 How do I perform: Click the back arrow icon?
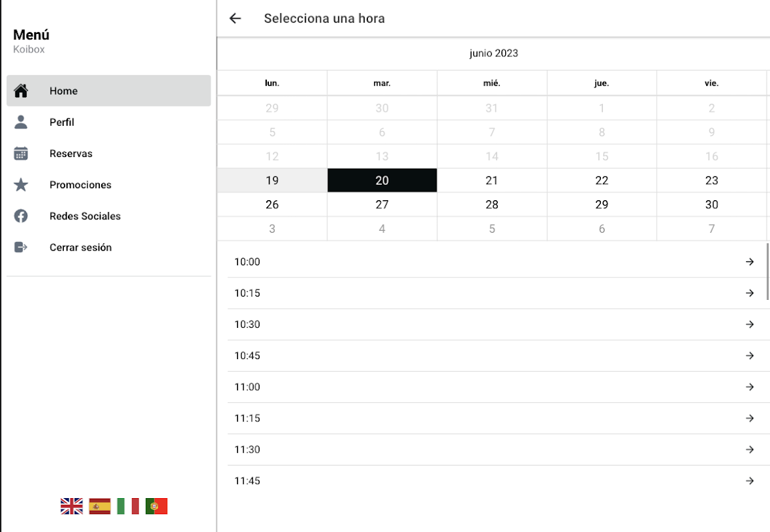tap(235, 18)
